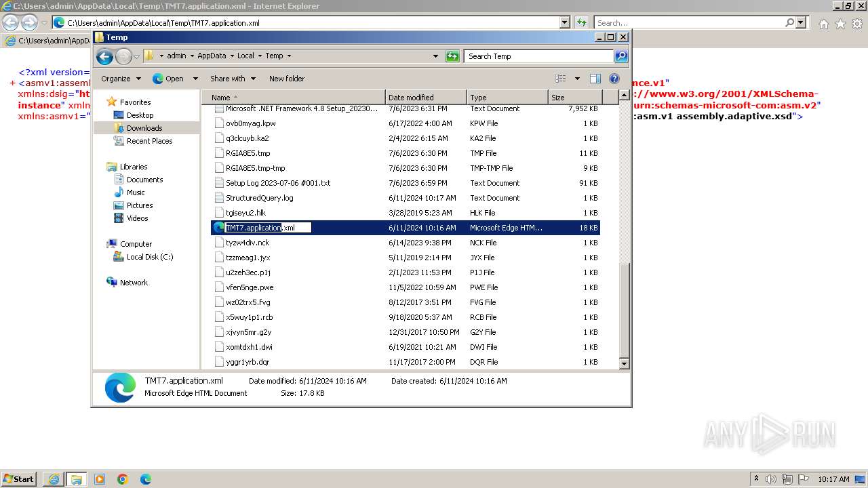Viewport: 868px width, 488px height.
Task: Open the Videos library
Action: click(x=137, y=218)
